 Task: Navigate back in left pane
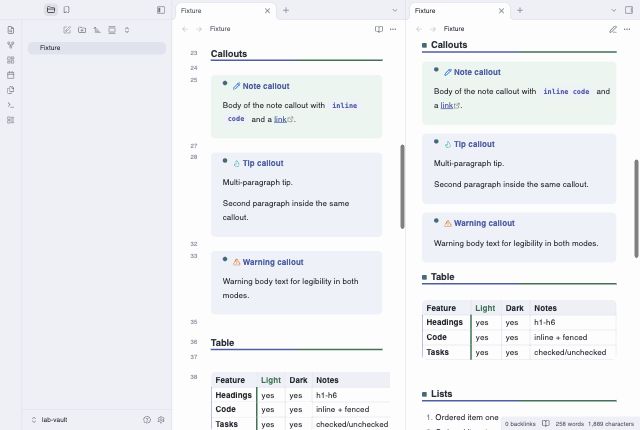[x=185, y=29]
